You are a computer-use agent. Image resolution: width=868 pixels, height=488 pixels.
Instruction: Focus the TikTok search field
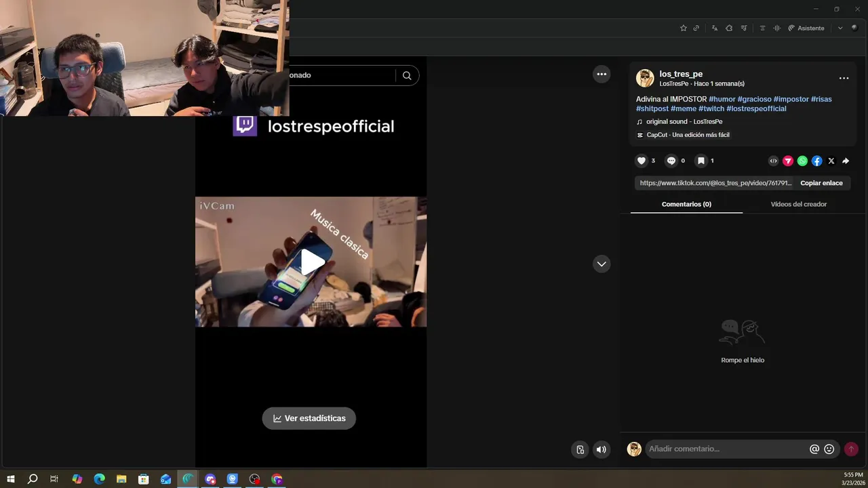pyautogui.click(x=342, y=75)
